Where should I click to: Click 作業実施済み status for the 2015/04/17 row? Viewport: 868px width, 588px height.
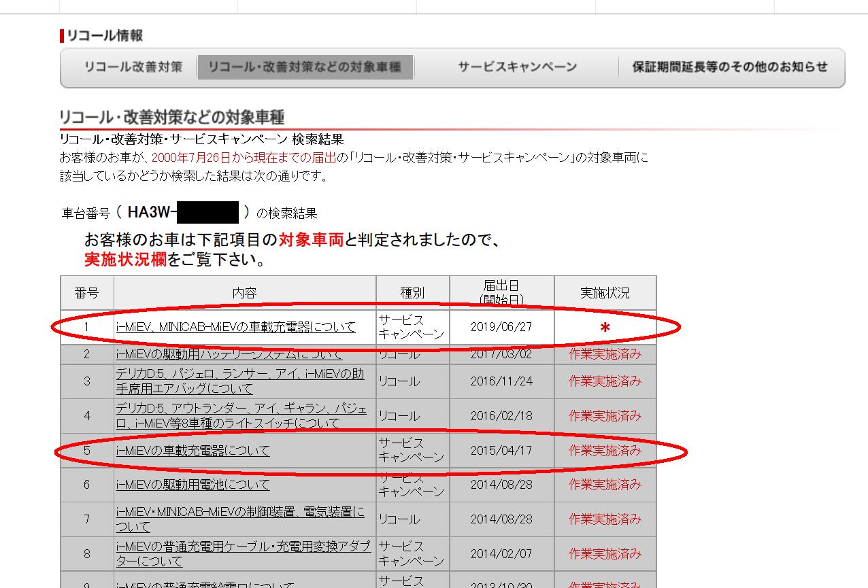(x=605, y=451)
